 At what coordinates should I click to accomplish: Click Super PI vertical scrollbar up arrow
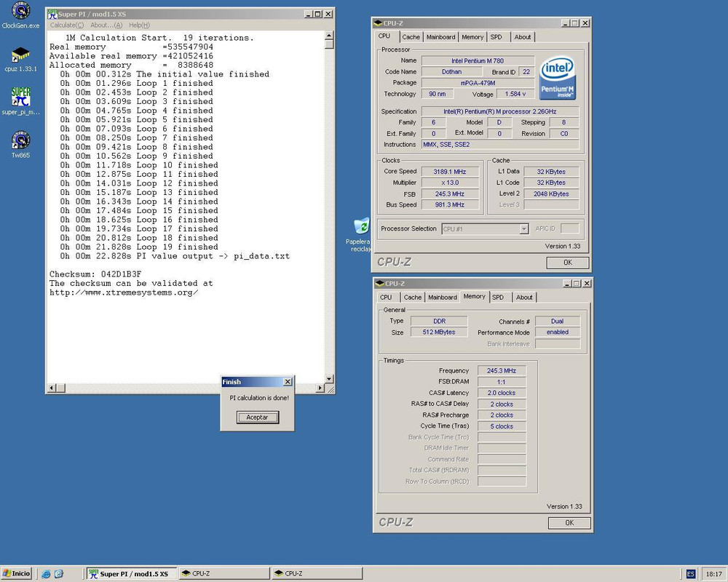tap(329, 35)
